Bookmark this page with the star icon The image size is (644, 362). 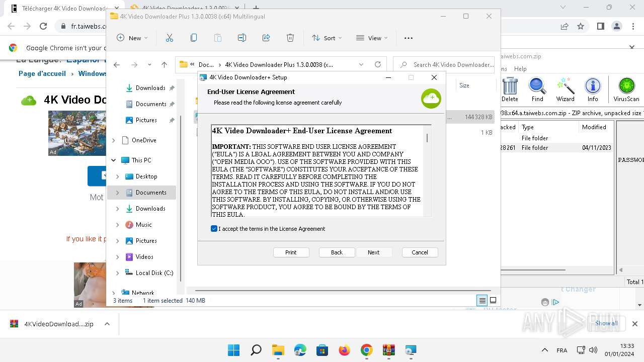coord(581,26)
